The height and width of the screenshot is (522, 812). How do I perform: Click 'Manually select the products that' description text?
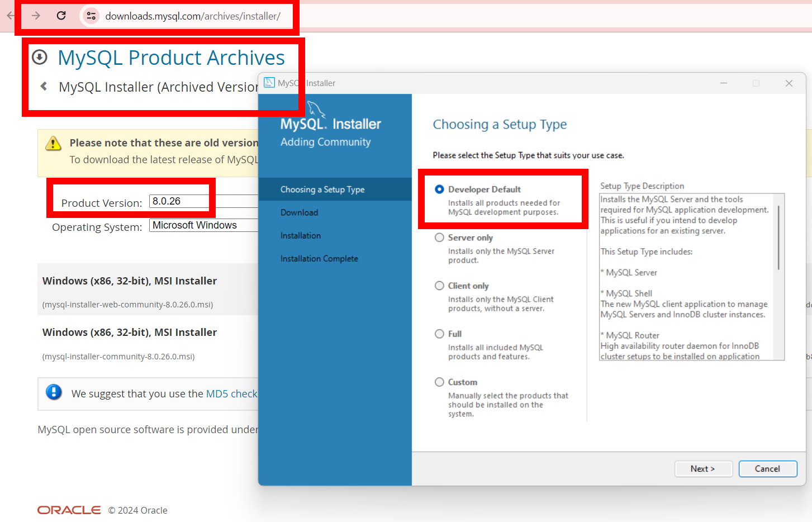[x=508, y=396]
